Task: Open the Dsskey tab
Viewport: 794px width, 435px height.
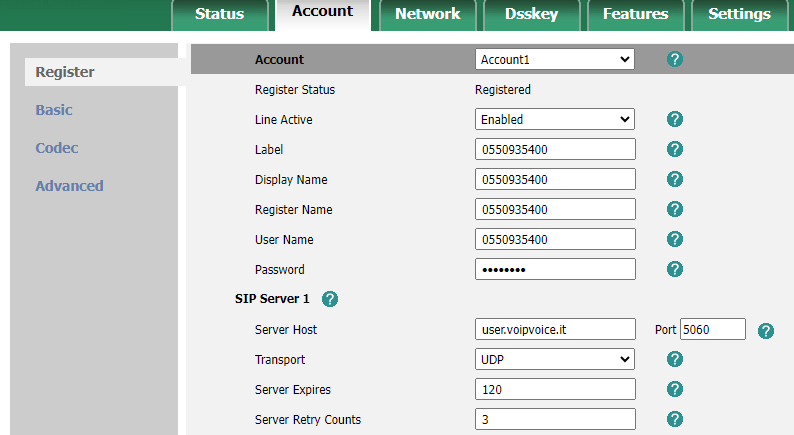Action: click(x=531, y=15)
